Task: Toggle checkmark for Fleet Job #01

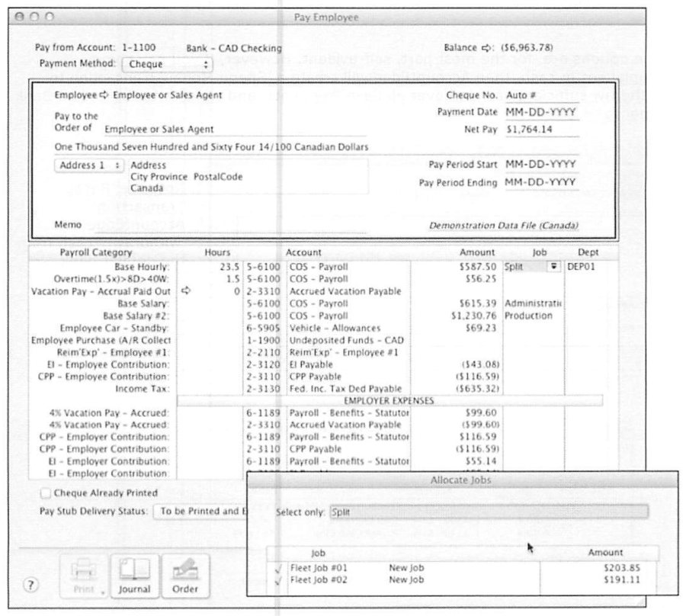Action: pos(277,569)
